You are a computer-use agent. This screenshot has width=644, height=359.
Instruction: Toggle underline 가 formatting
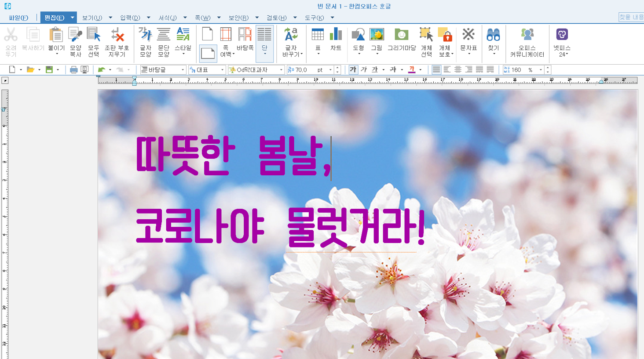[374, 69]
